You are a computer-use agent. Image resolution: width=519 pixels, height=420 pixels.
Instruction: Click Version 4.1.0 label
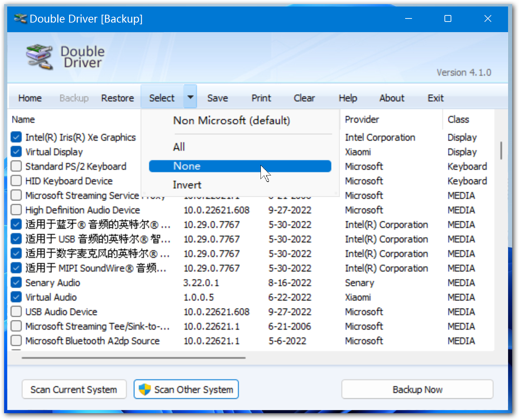(x=464, y=73)
